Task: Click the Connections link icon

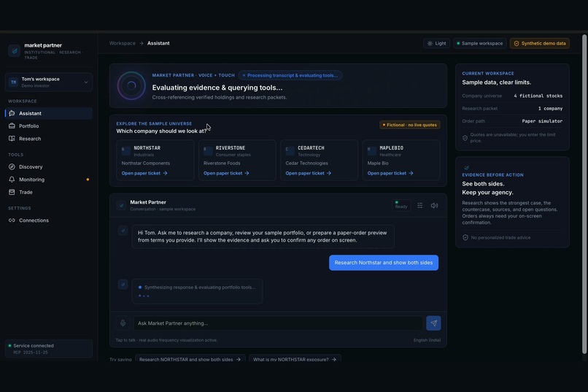Action: [x=12, y=220]
